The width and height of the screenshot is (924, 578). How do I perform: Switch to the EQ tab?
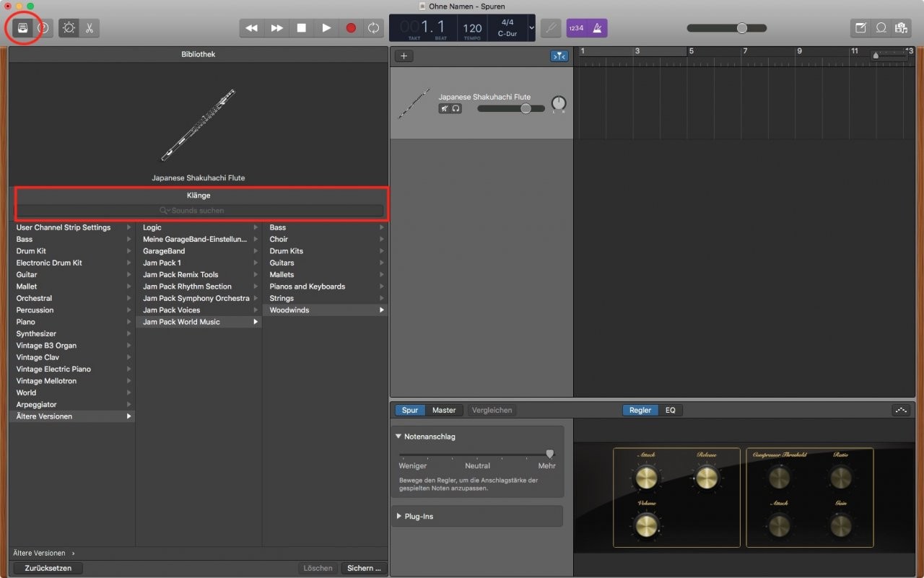670,410
